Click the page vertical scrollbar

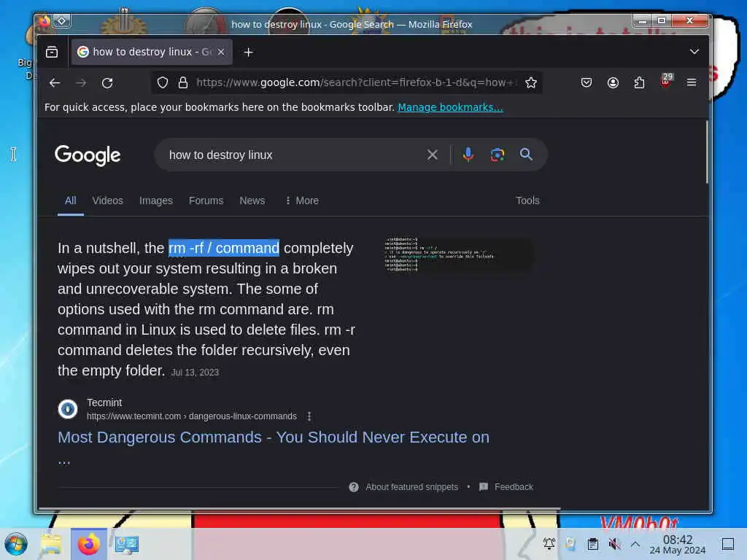coord(706,152)
